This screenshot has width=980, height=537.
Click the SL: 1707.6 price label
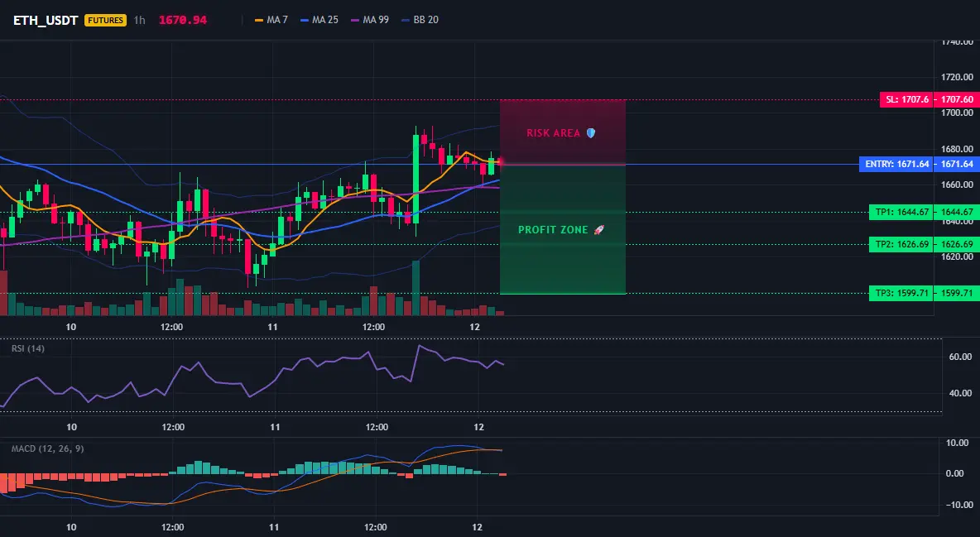(x=907, y=99)
